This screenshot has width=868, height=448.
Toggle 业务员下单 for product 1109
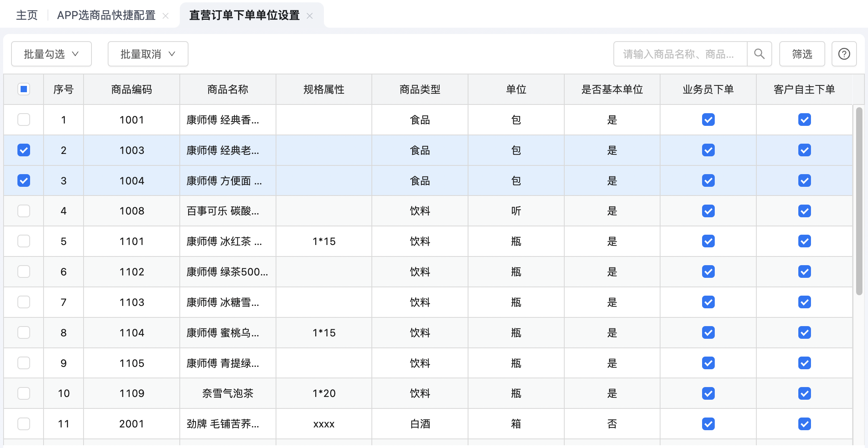(x=708, y=393)
